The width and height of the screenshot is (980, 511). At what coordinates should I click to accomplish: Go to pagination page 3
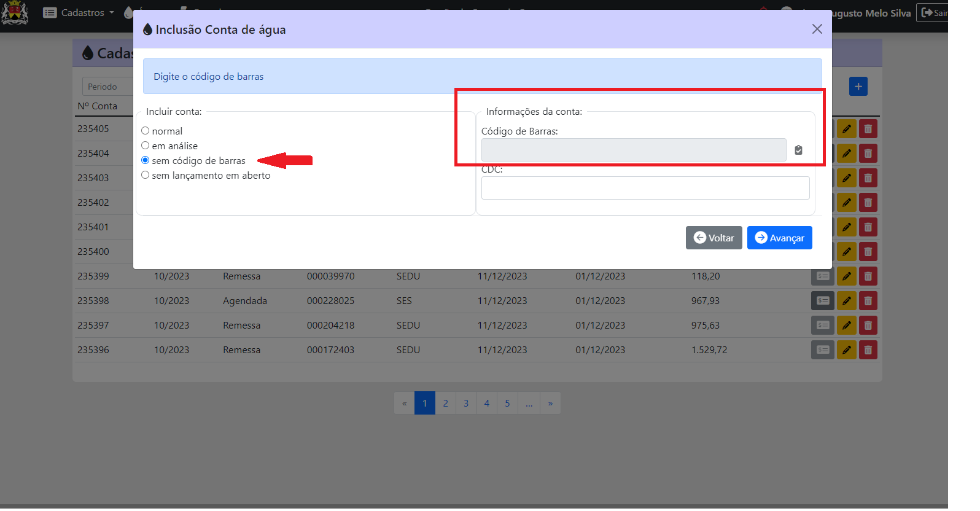[466, 403]
